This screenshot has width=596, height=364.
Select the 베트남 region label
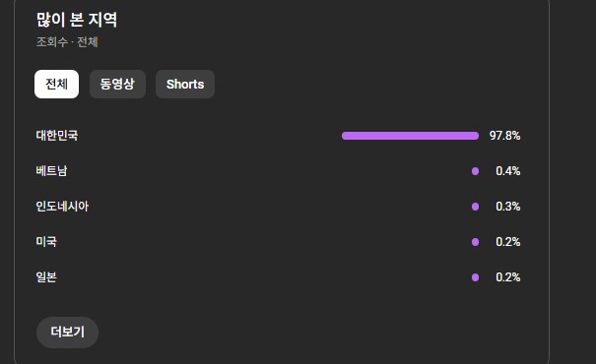coord(51,171)
